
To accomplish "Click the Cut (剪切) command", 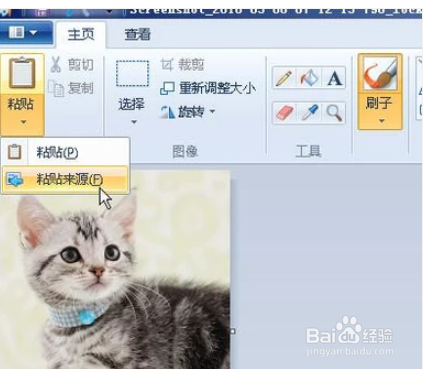I will point(72,64).
